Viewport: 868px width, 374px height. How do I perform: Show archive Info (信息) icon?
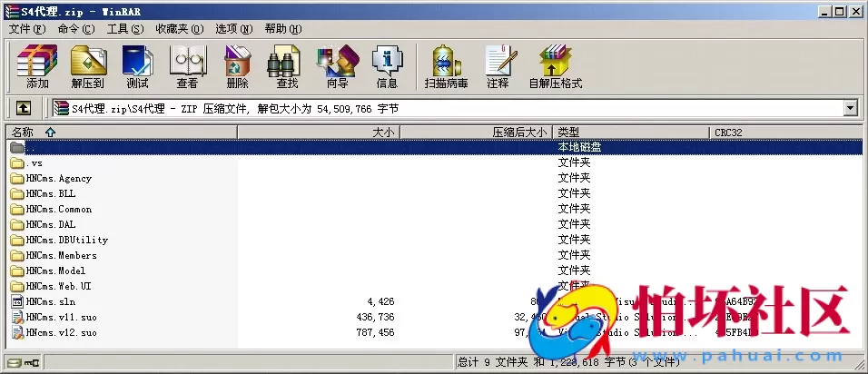[x=387, y=67]
